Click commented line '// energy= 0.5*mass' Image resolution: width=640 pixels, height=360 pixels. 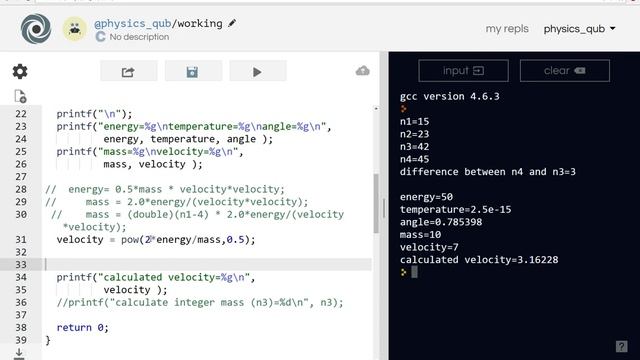(x=165, y=189)
